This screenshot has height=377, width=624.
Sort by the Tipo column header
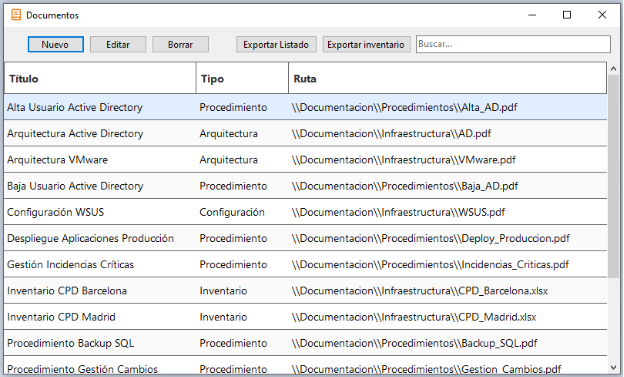(x=242, y=78)
